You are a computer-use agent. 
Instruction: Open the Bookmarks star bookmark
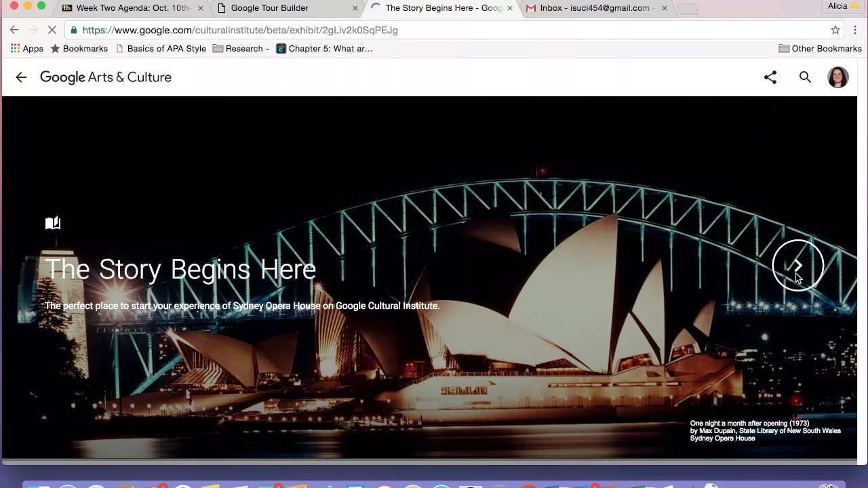point(79,49)
